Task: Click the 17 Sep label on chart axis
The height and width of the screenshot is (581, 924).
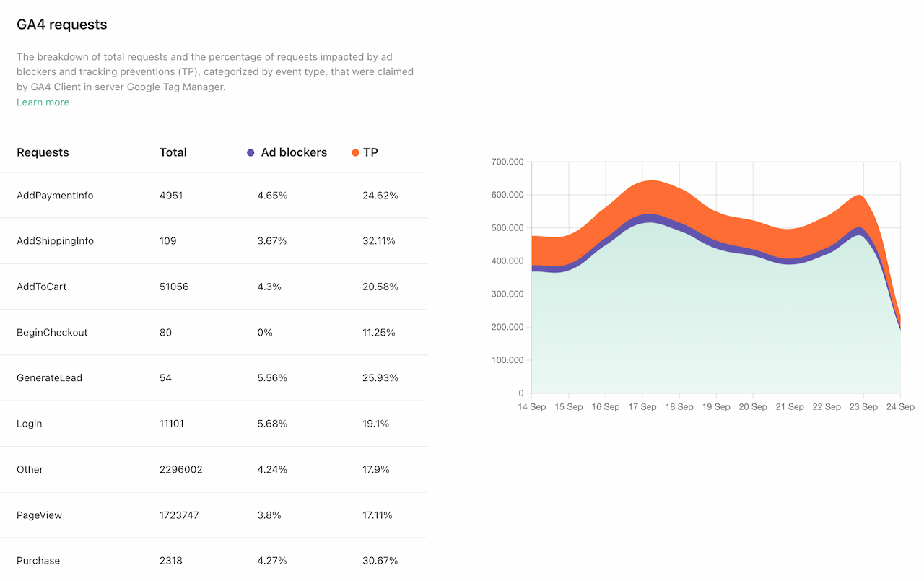Action: 642,407
